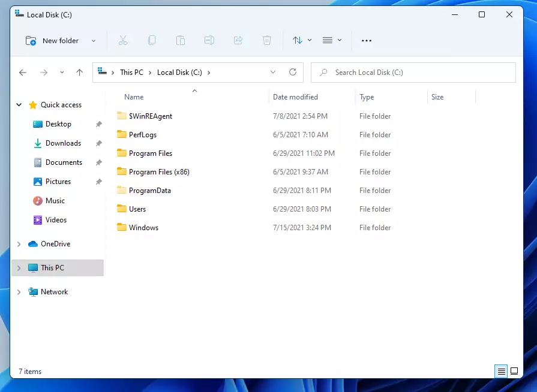The image size is (537, 392).
Task: Go up one level with up arrow
Action: [x=79, y=73]
